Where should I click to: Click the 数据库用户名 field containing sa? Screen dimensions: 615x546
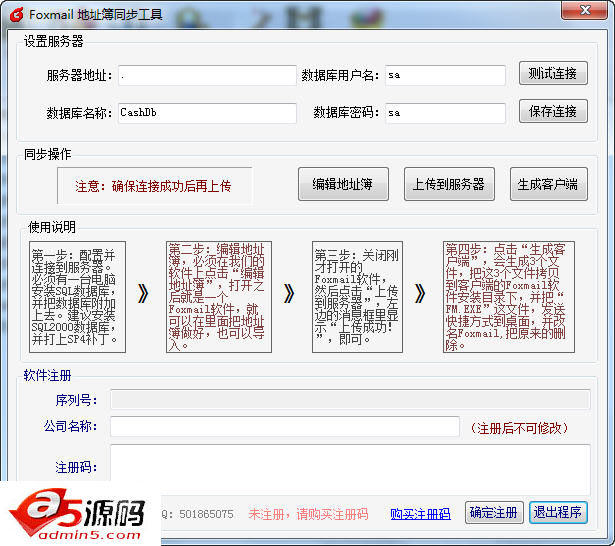[x=445, y=75]
